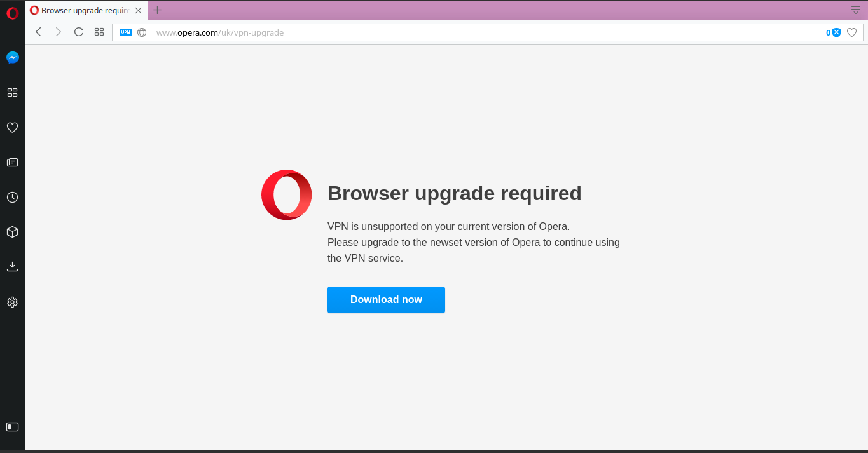Open Speed Dial grid from the toolbar

pyautogui.click(x=99, y=32)
